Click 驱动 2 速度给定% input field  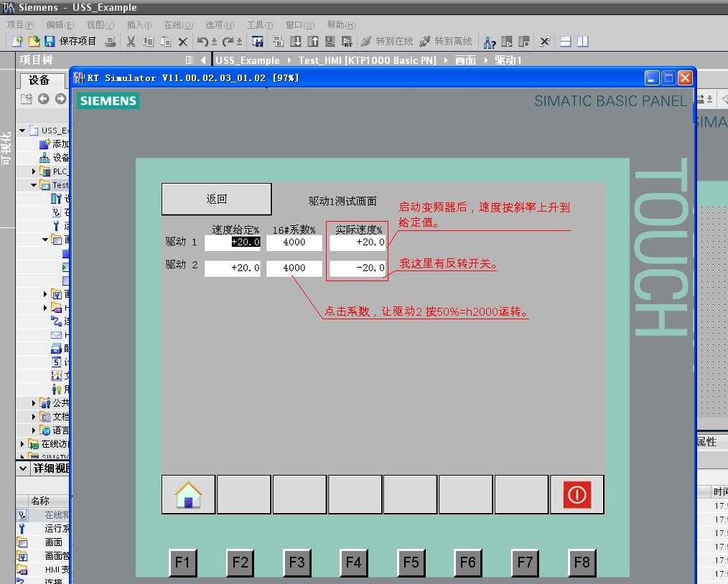point(233,268)
